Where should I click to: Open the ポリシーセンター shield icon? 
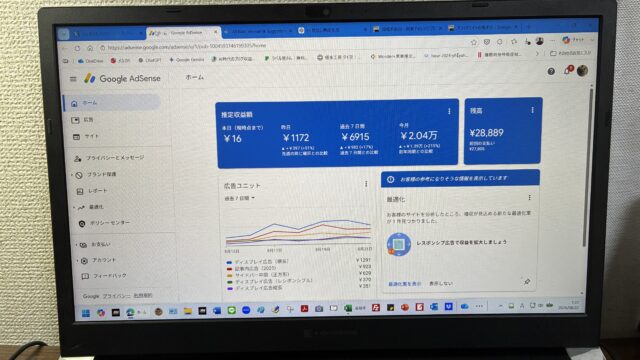click(x=82, y=223)
